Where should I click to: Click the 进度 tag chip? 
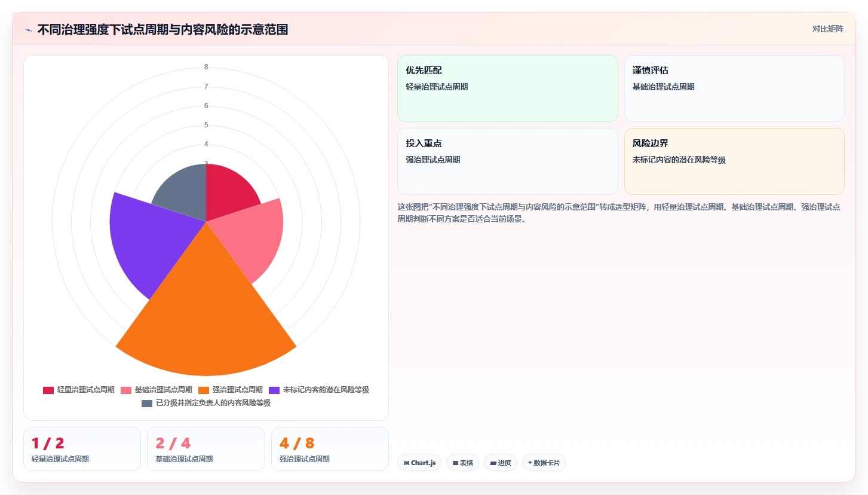(501, 463)
